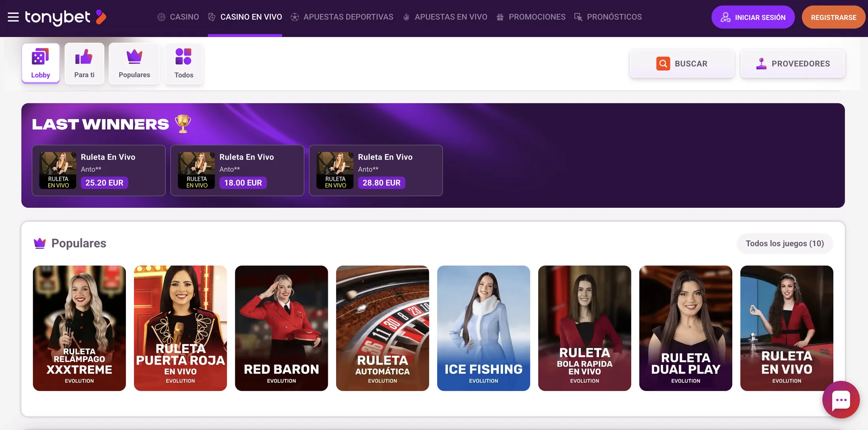Click the Proveedores joystick icon

[x=761, y=64]
